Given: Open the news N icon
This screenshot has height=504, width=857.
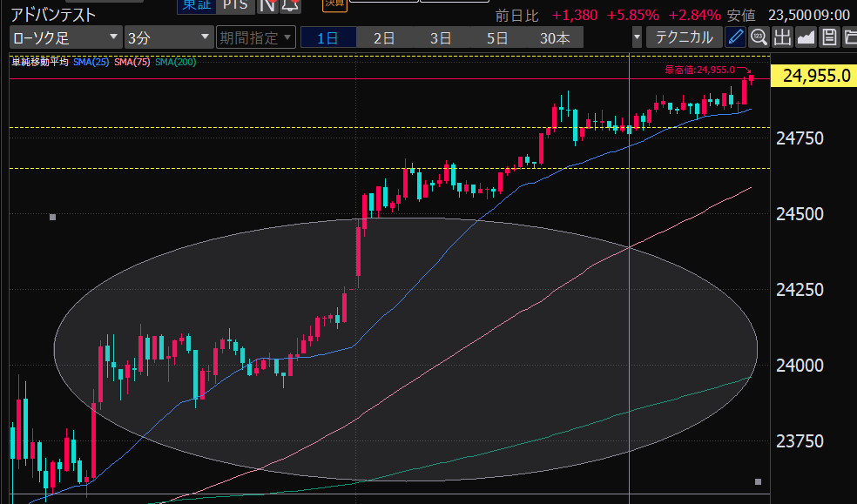Looking at the screenshot, I should tap(266, 5).
